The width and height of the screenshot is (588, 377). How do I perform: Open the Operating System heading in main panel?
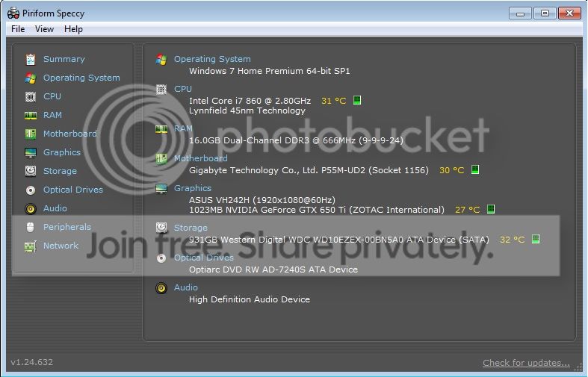[212, 59]
